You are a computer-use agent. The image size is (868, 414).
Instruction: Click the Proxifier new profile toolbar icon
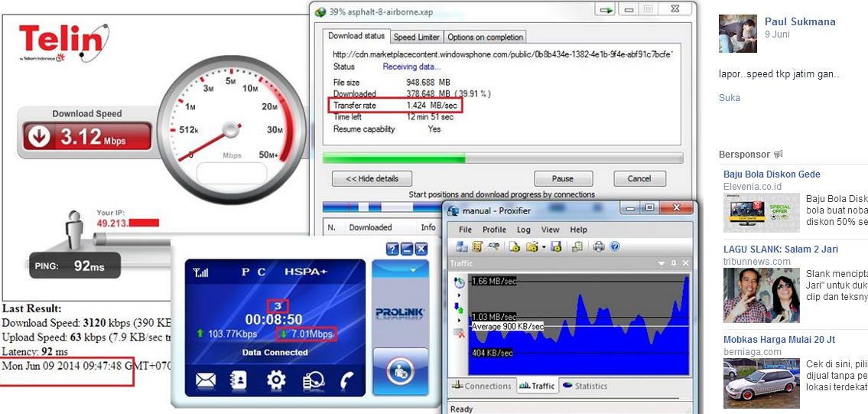tap(514, 246)
